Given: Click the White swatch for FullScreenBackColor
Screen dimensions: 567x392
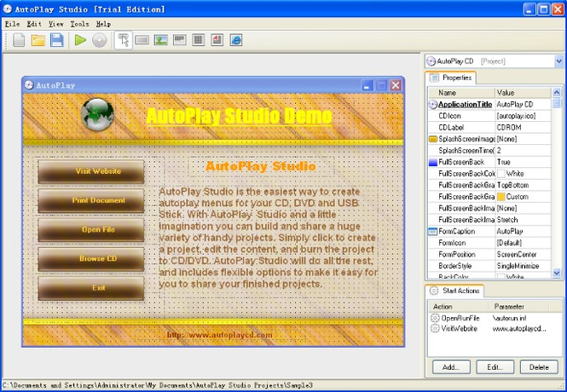Looking at the screenshot, I should pyautogui.click(x=500, y=174).
